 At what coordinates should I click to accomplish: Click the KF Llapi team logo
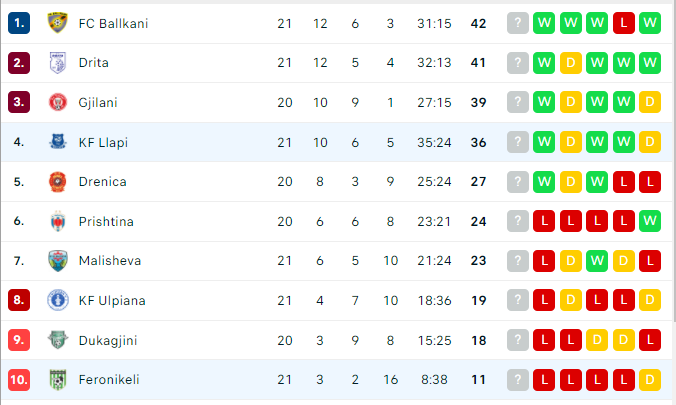tap(57, 142)
